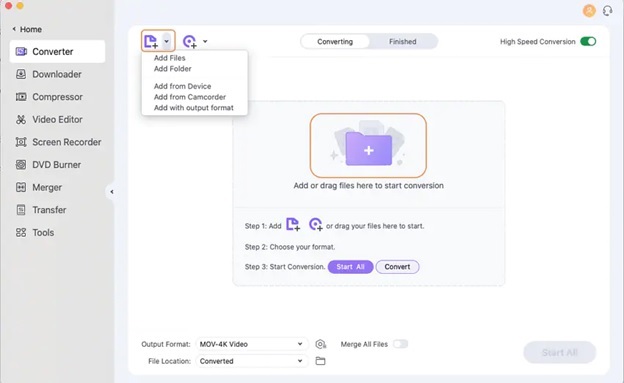Disable the High Speed Conversion switch
This screenshot has width=624, height=383.
[588, 41]
